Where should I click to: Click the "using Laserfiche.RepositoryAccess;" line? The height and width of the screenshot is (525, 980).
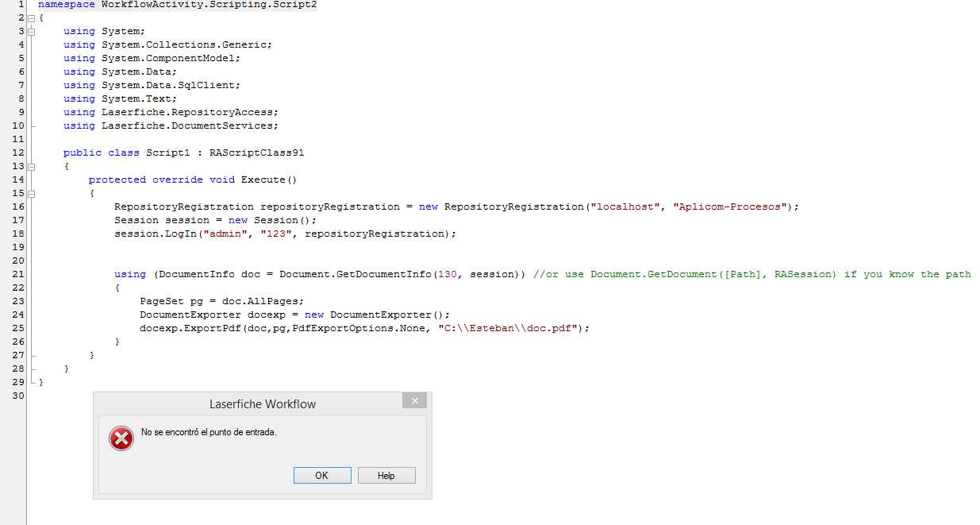(x=171, y=112)
